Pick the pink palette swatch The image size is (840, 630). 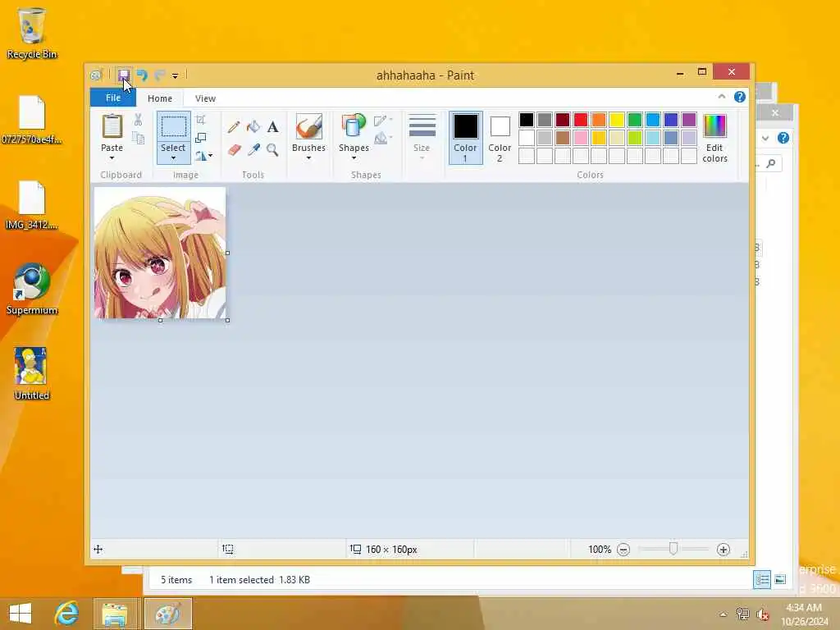point(581,138)
